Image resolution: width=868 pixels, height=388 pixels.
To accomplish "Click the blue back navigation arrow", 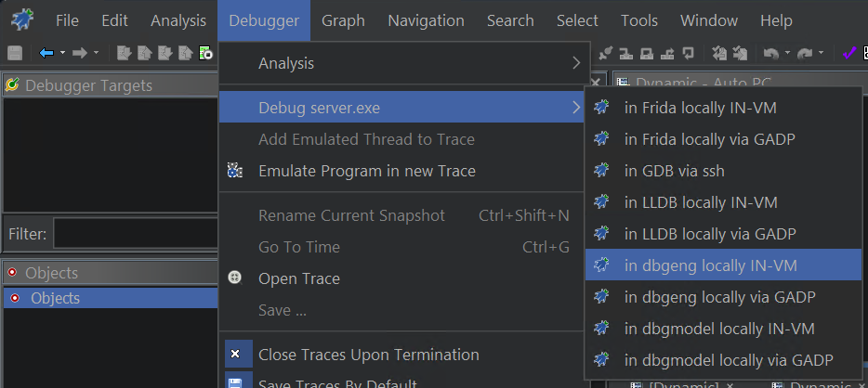I will (x=46, y=53).
